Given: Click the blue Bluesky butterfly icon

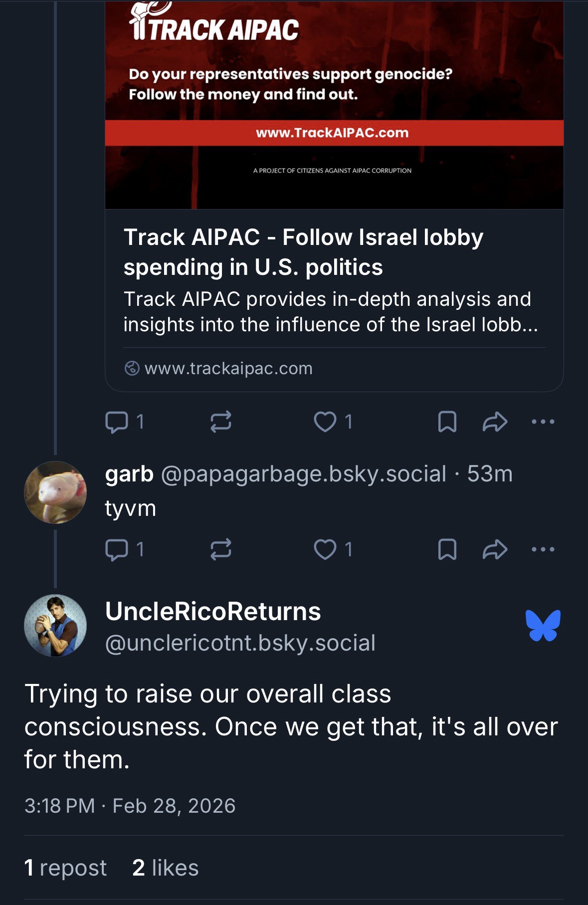Looking at the screenshot, I should [543, 625].
